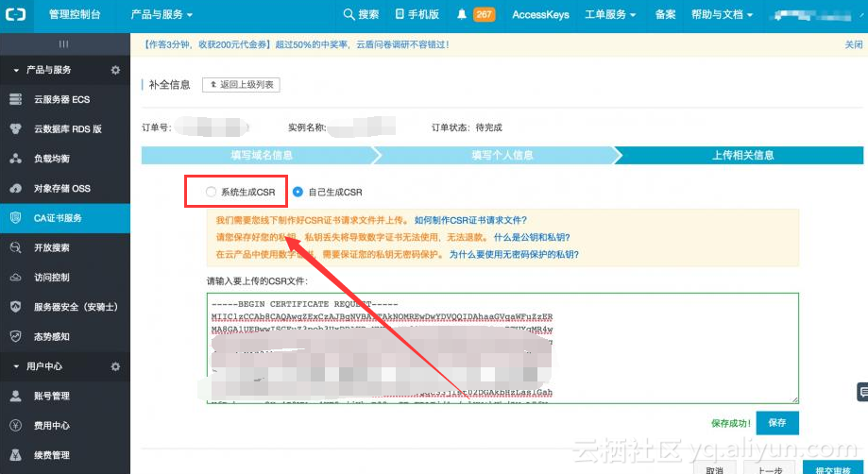Click the blue 保存 button
Viewport: 868px width, 474px height.
coord(776,423)
